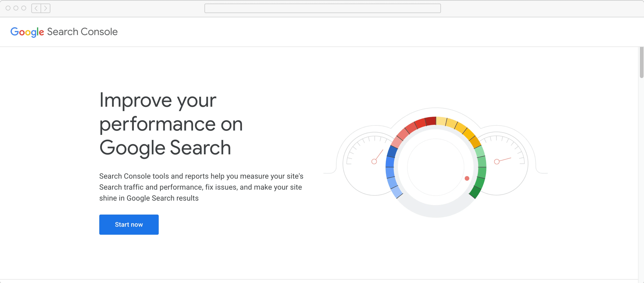Click the browser address bar
This screenshot has height=283, width=644.
click(x=323, y=8)
